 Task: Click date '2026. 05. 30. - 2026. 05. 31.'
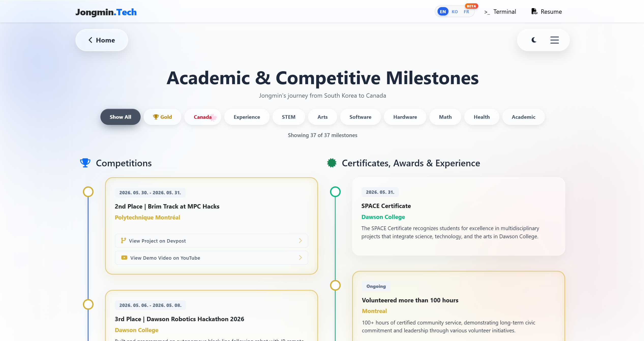[150, 192]
